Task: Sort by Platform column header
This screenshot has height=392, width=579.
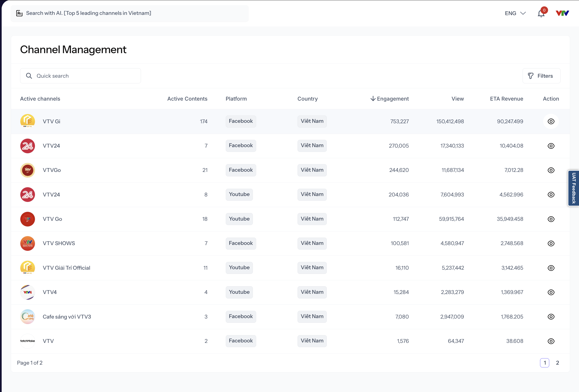Action: click(x=236, y=99)
